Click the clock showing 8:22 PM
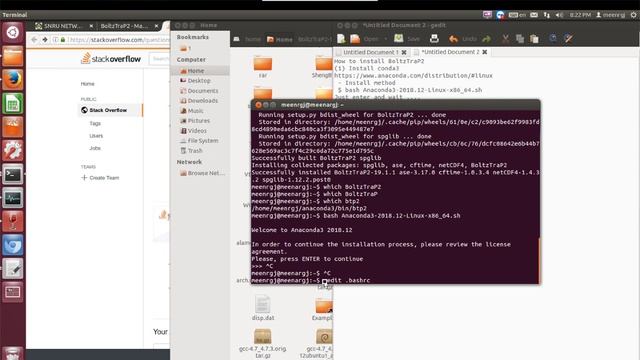This screenshot has height=360, width=640. pyautogui.click(x=580, y=15)
